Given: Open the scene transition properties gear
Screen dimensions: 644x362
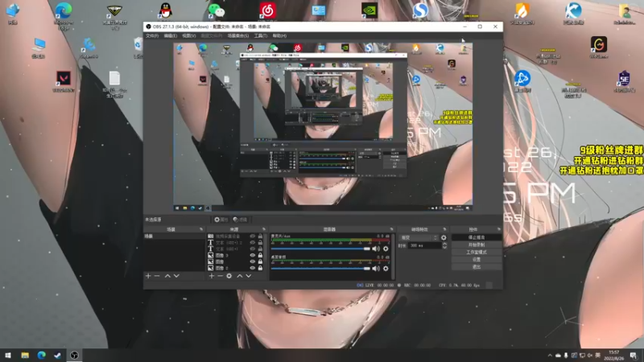Looking at the screenshot, I should point(444,237).
